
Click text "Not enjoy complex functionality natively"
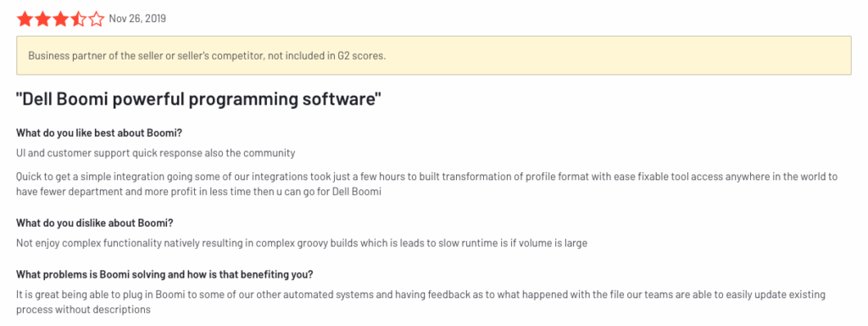(108, 243)
